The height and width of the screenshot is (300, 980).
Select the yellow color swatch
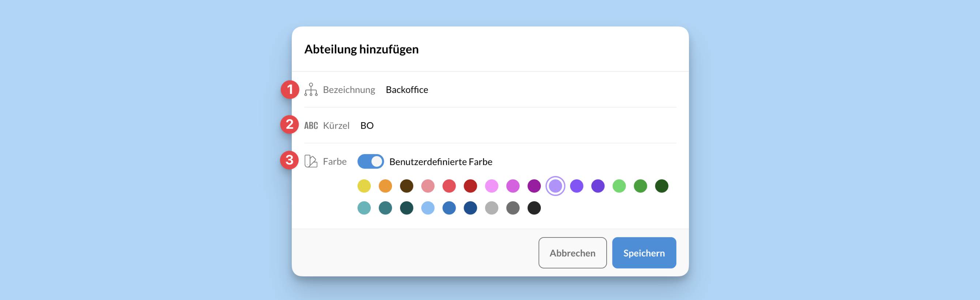click(364, 186)
